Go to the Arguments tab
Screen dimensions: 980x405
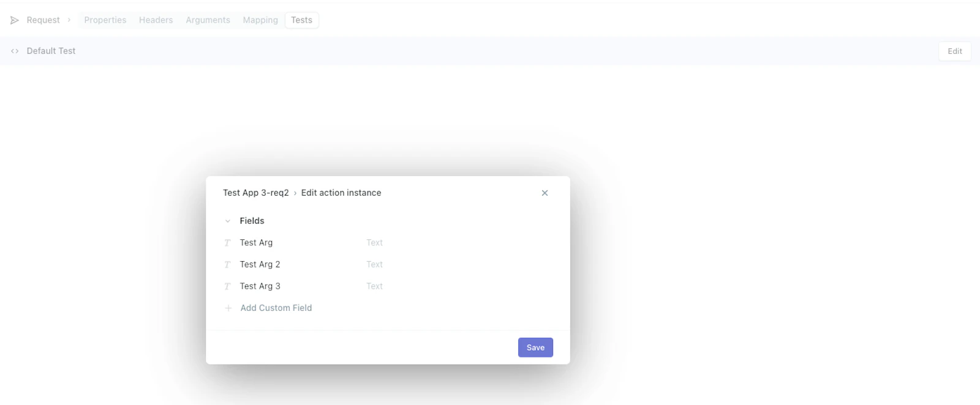[x=208, y=20]
